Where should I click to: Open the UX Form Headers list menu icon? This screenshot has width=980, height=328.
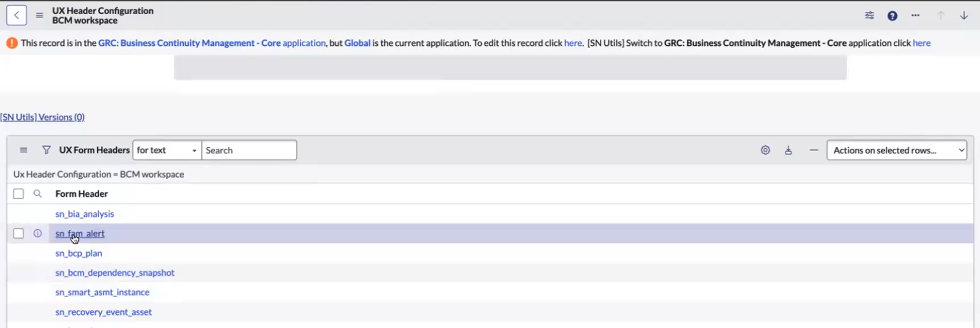24,150
